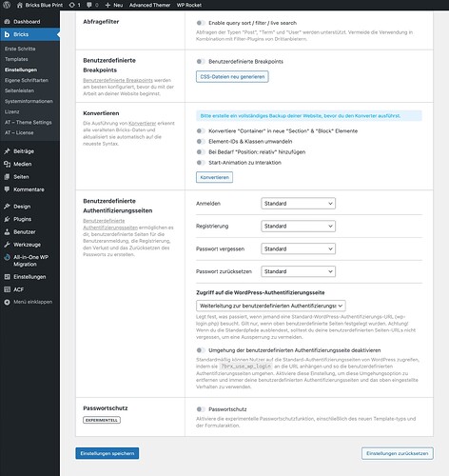The image size is (449, 476).
Task: Open Einstellungen in Bricks submenu
Action: tap(21, 69)
